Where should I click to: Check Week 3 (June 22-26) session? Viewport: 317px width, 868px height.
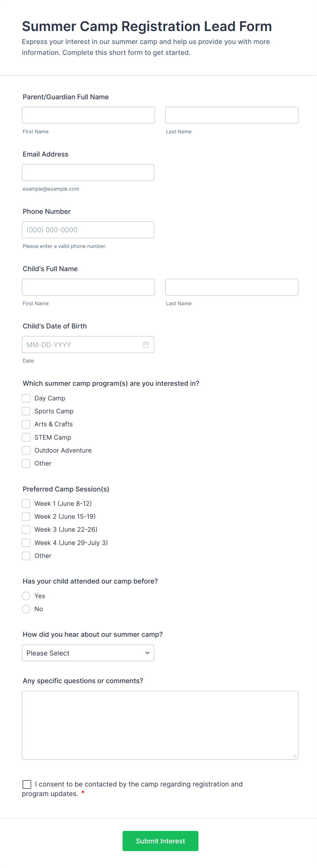[26, 529]
